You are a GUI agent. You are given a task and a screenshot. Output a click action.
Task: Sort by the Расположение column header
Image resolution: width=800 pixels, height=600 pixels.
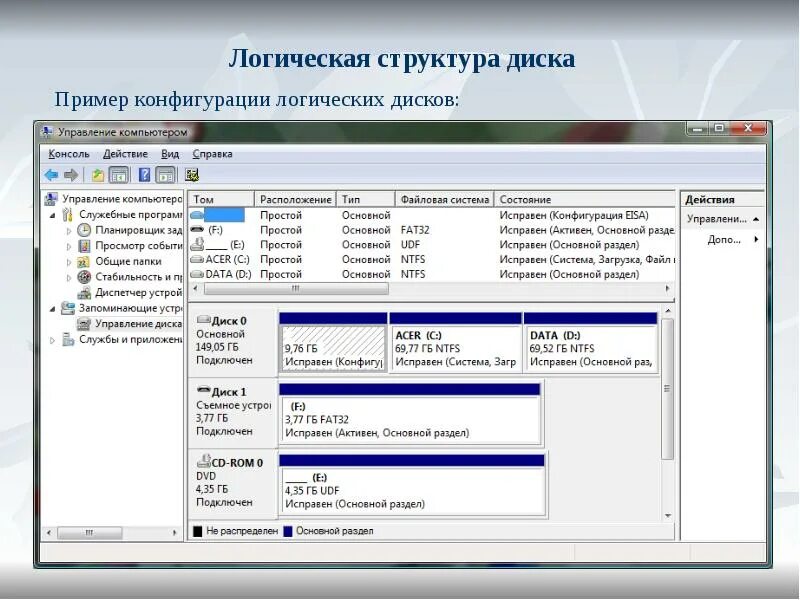295,199
